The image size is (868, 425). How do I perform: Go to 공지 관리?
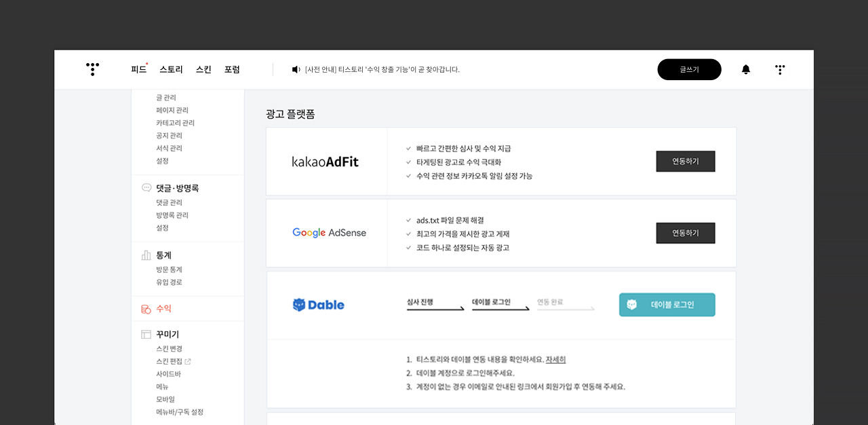[x=169, y=136]
